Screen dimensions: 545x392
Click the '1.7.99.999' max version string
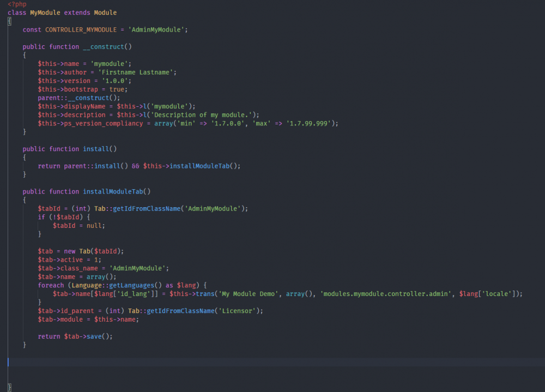308,123
